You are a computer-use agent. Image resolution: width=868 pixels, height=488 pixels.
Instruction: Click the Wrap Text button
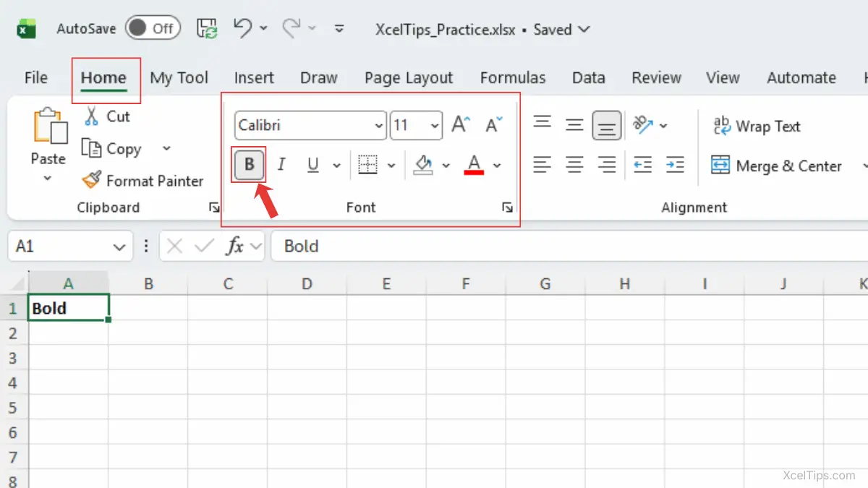tap(757, 127)
